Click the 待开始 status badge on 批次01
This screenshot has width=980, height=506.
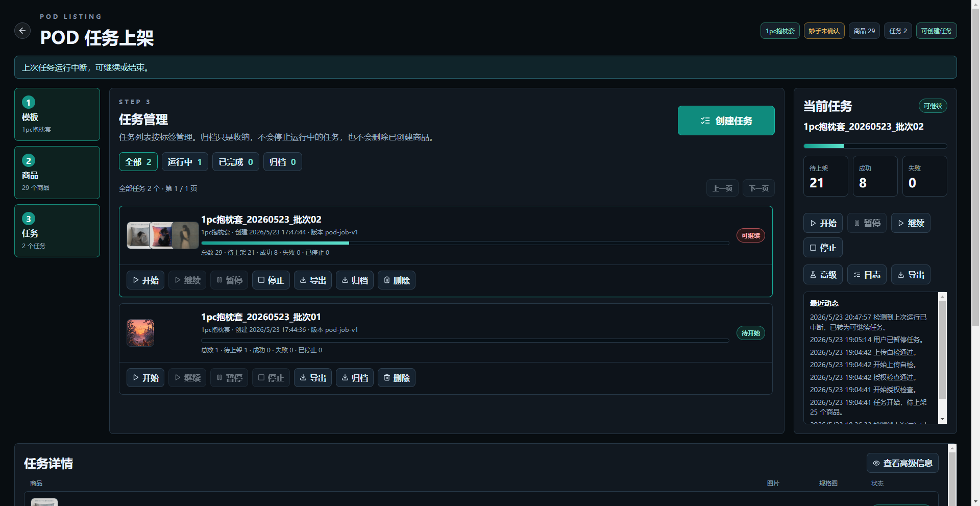click(750, 333)
